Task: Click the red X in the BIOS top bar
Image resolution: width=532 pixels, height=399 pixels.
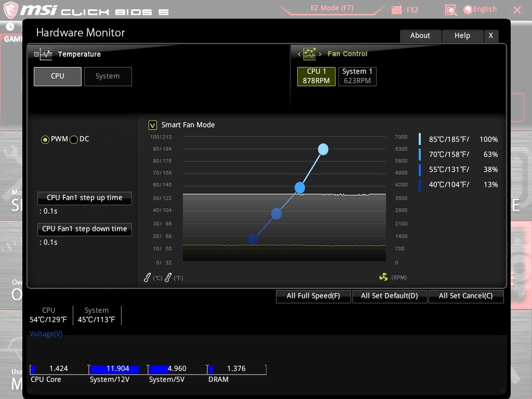Action: [x=517, y=10]
